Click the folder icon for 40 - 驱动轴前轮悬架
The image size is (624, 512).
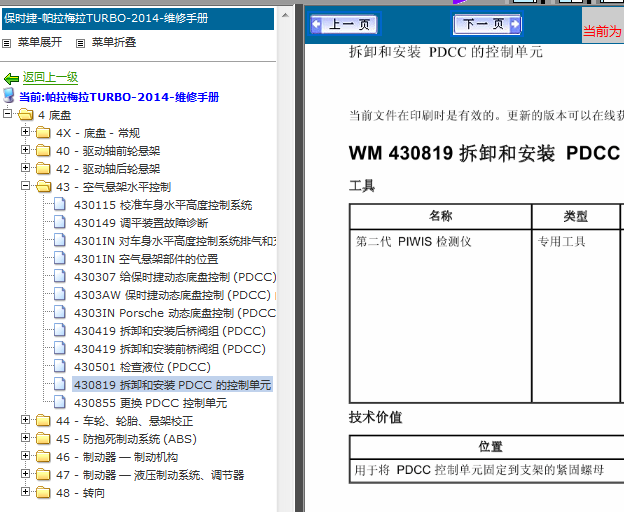pyautogui.click(x=43, y=150)
